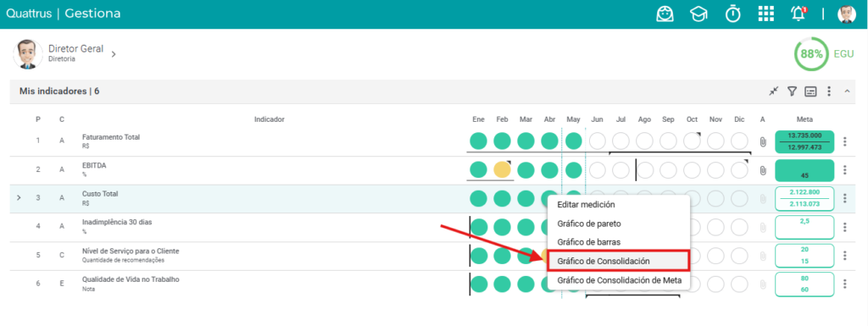Click the Faturamento Total indicator name

coord(111,137)
